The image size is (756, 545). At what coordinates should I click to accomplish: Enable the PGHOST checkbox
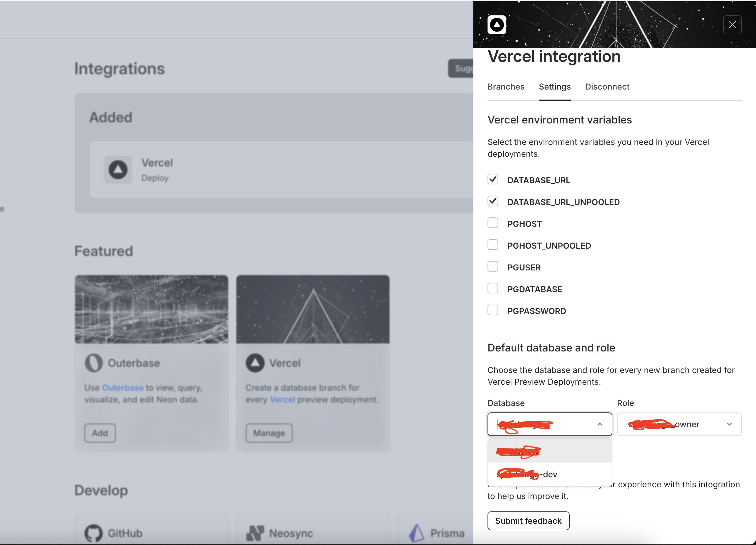tap(493, 223)
